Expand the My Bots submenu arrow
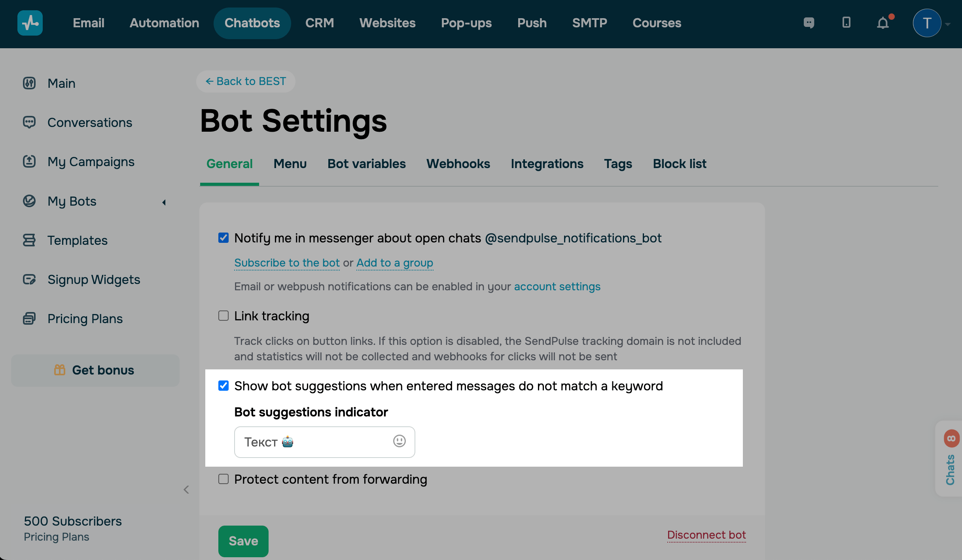 164,202
